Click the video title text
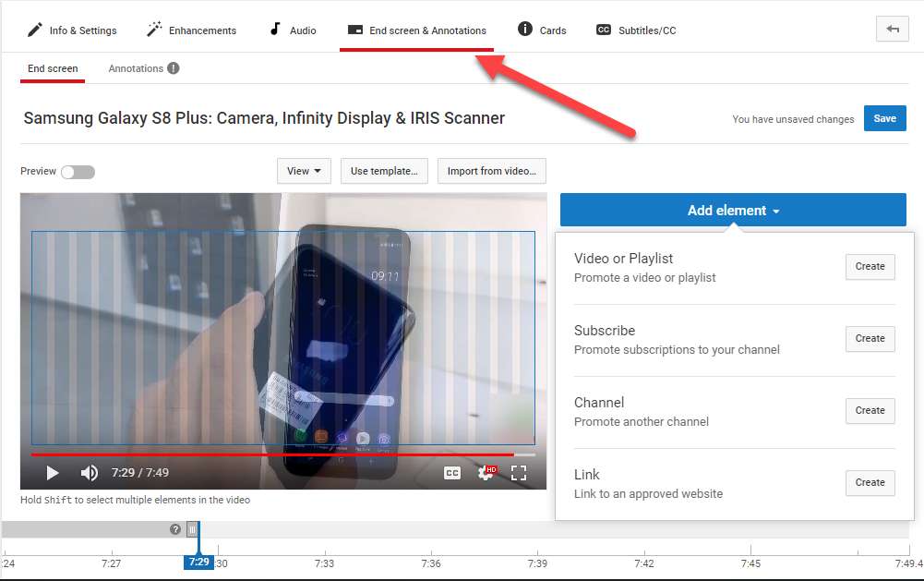Screen dimensions: 924x581 (x=264, y=118)
